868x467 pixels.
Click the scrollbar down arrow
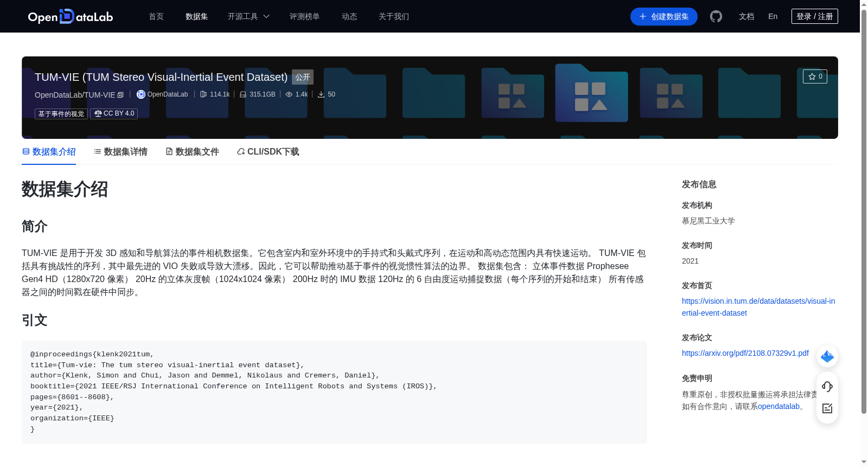pos(864,462)
